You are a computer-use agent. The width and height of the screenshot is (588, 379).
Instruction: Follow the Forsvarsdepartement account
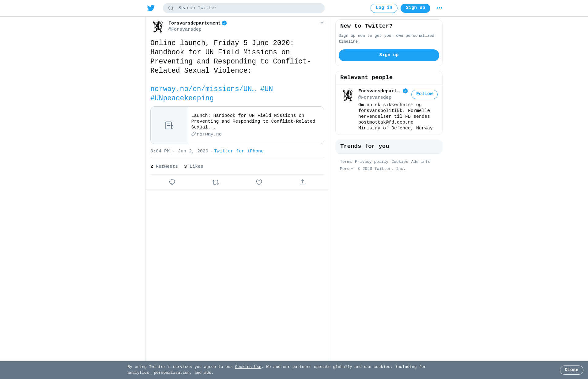pyautogui.click(x=424, y=94)
